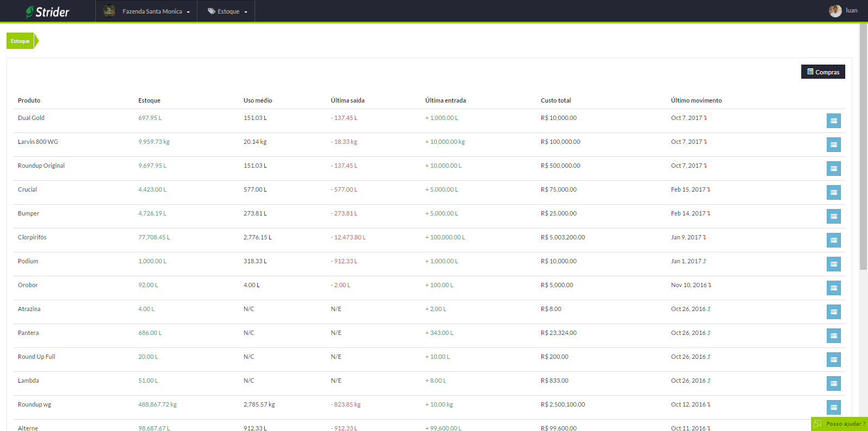Open details icon for Roundup Original row
Image resolution: width=868 pixels, height=431 pixels.
(x=833, y=168)
